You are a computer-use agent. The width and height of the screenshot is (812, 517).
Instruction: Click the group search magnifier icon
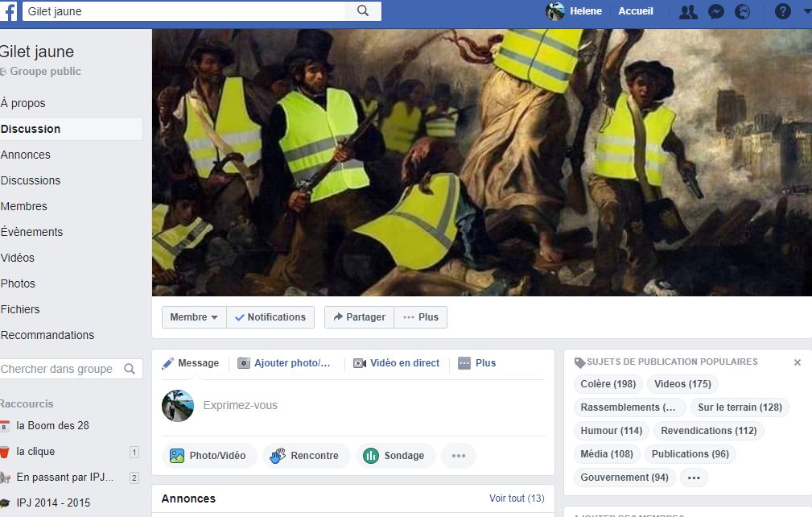point(130,369)
